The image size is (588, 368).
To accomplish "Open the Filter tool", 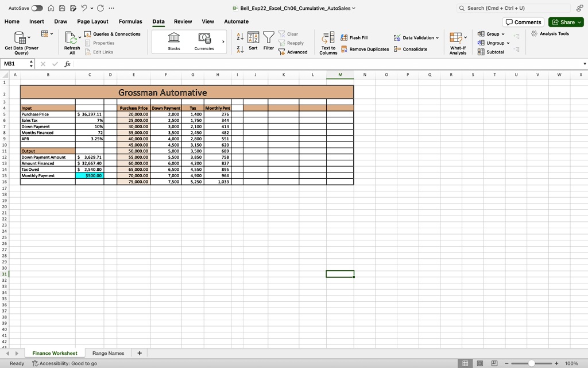I will (x=268, y=40).
